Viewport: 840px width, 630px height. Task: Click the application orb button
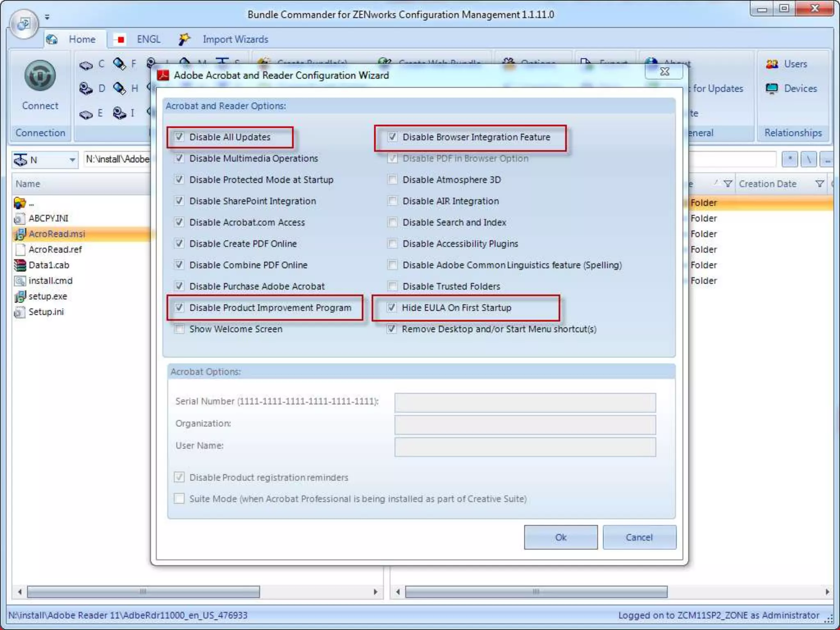coord(24,23)
